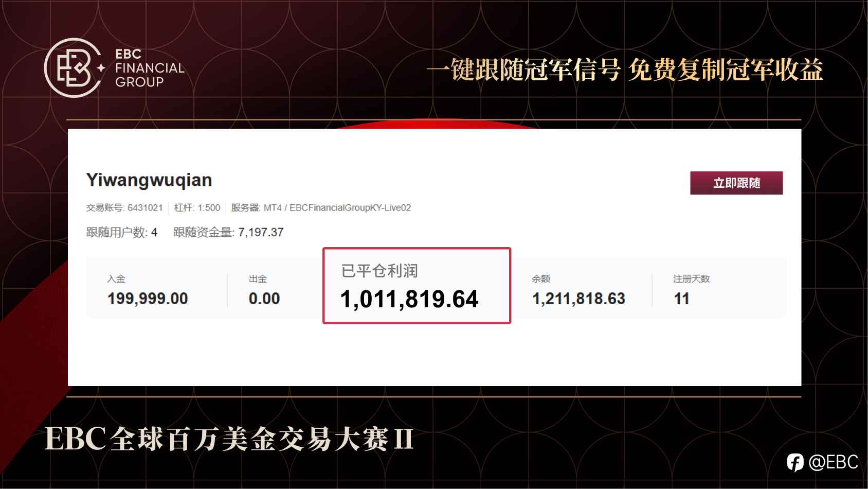868x489 pixels.
Task: Click the 立即跟随 follow button
Action: pyautogui.click(x=736, y=183)
